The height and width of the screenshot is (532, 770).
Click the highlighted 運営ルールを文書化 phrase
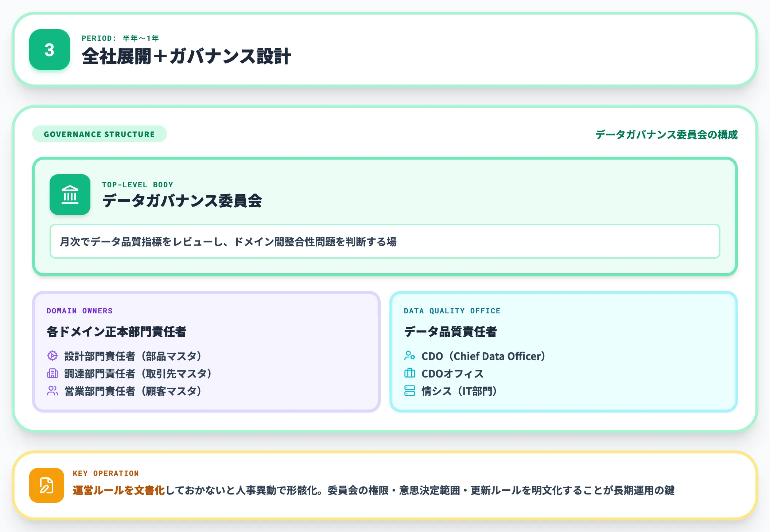(x=119, y=490)
